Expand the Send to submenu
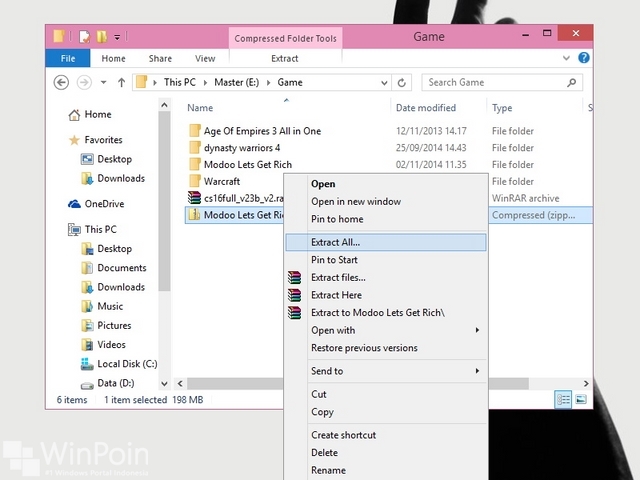Screen dimensions: 640x480 pyautogui.click(x=386, y=371)
